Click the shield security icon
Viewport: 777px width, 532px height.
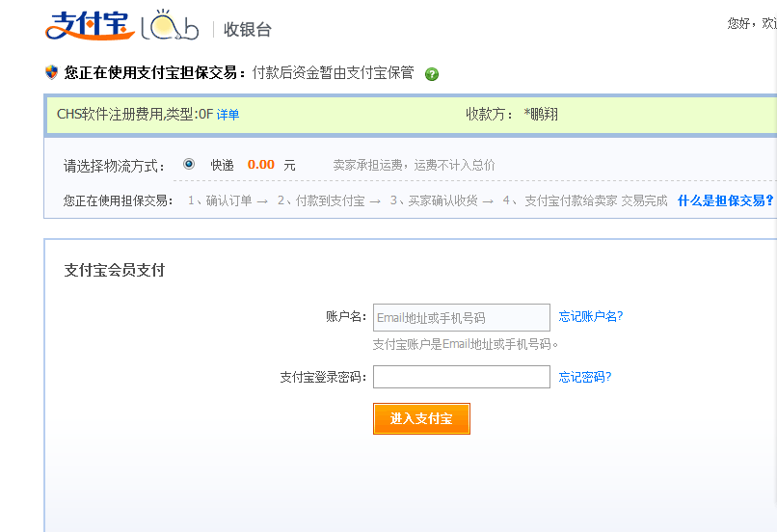click(x=51, y=72)
